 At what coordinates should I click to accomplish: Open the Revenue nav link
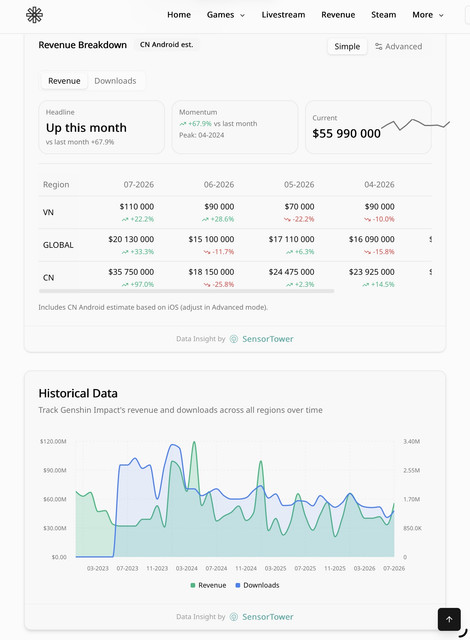tap(338, 15)
